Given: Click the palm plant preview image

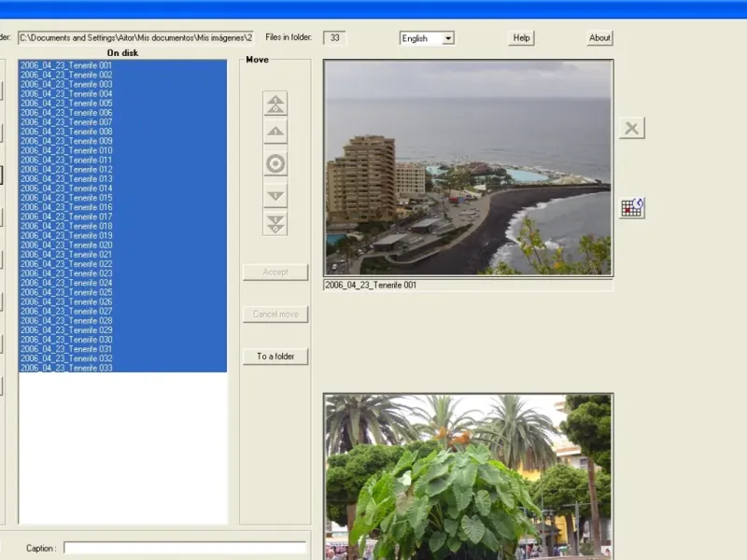Looking at the screenshot, I should click(469, 477).
